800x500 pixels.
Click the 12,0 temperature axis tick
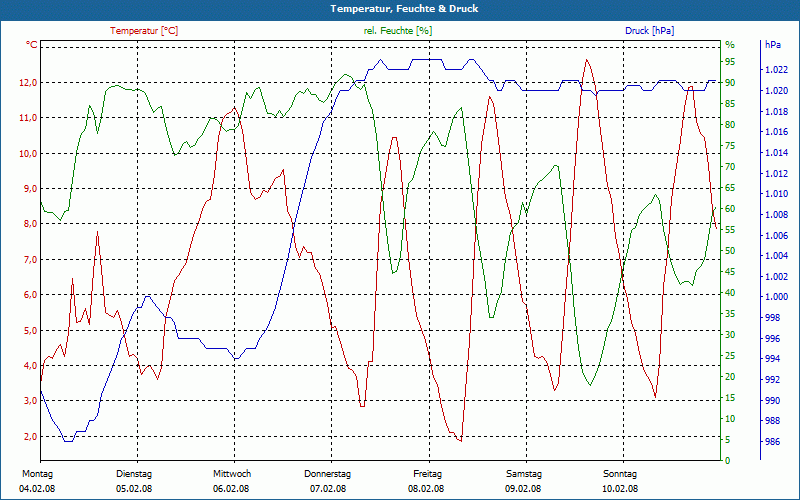27,83
